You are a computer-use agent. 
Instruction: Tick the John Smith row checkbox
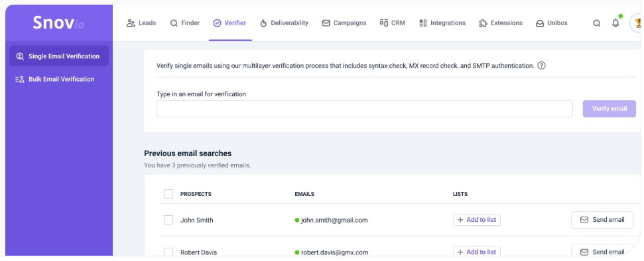click(x=168, y=220)
